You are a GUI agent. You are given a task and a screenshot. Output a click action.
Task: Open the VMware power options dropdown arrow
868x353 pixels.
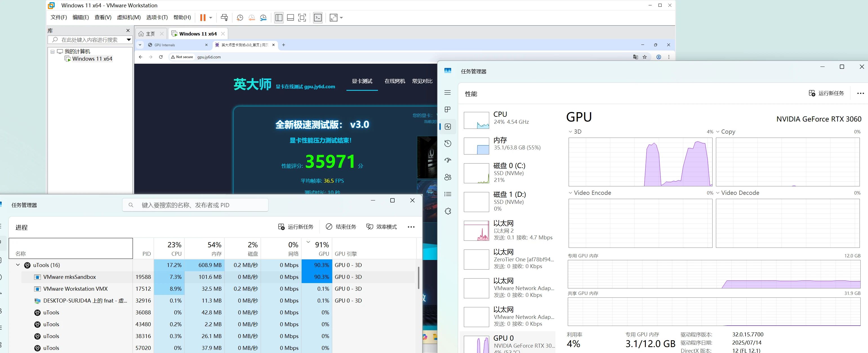pyautogui.click(x=211, y=17)
